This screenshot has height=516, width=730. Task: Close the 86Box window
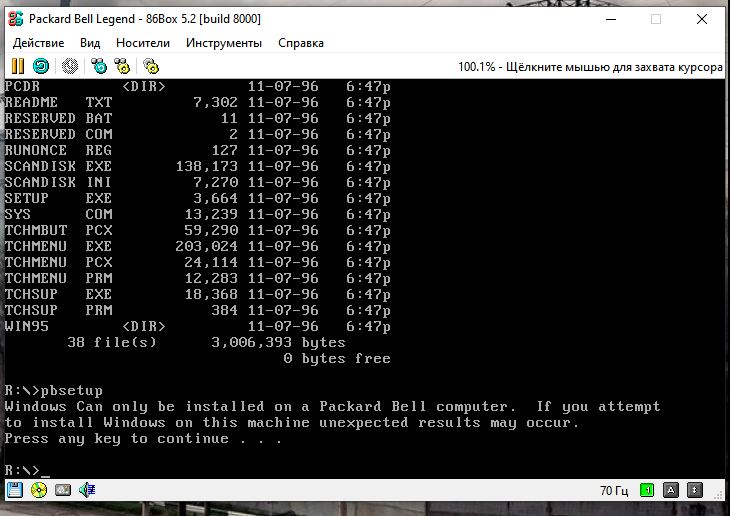click(702, 19)
